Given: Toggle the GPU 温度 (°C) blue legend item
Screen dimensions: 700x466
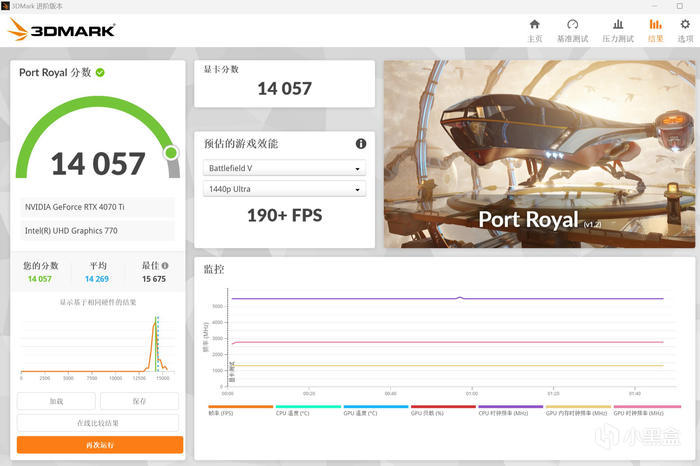Looking at the screenshot, I should (375, 410).
